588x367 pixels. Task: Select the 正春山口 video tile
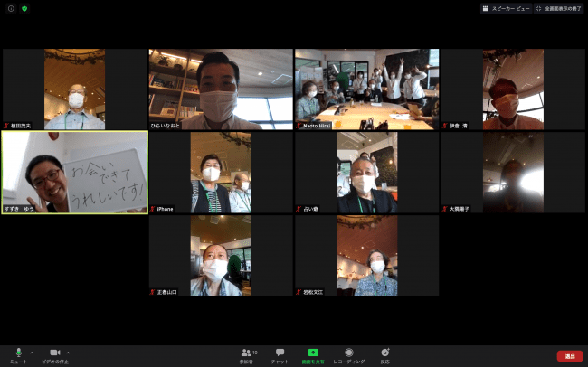pos(221,256)
